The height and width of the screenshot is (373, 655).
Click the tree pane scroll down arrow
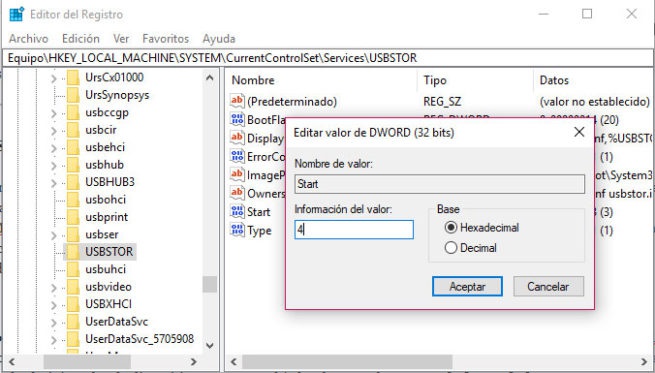click(x=210, y=345)
